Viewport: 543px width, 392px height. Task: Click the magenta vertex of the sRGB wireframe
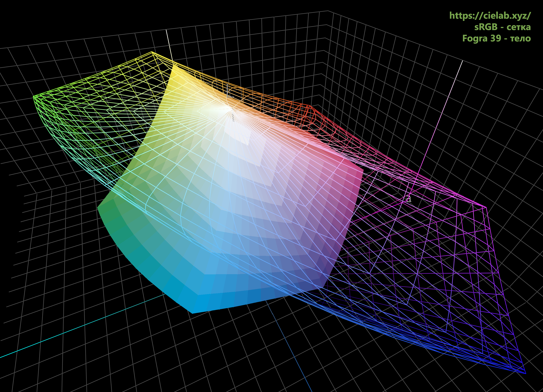[486, 207]
